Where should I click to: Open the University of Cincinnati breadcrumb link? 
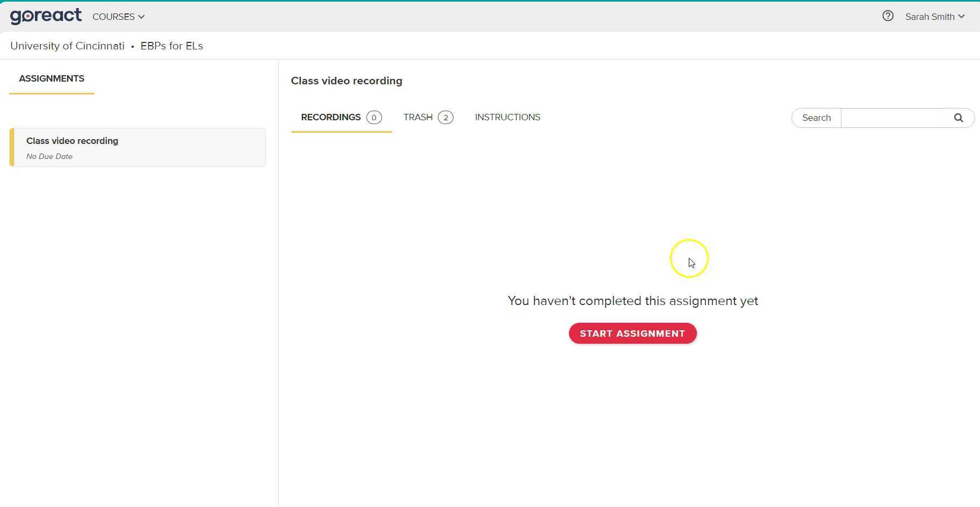67,46
